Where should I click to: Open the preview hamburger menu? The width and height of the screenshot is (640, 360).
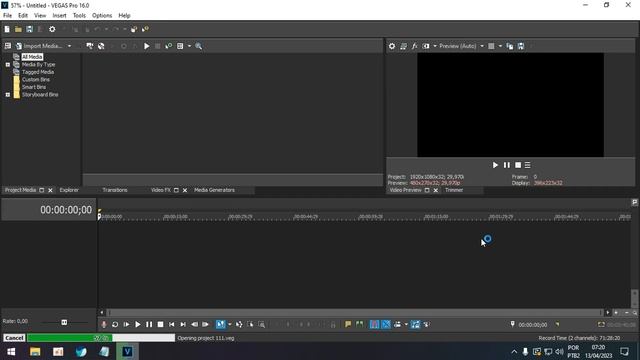[528, 165]
